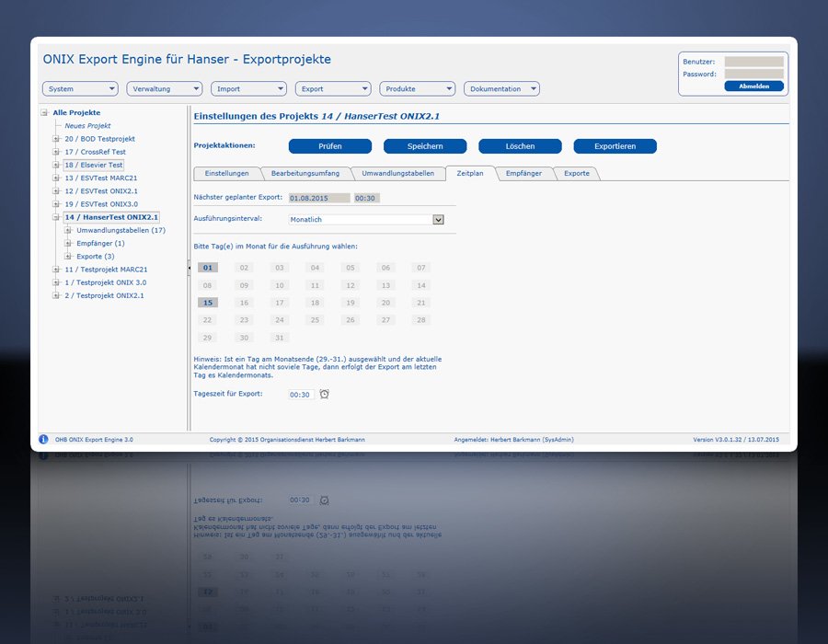Expand the 2 / Testprojekt ONIX2.1 node
The width and height of the screenshot is (828, 644).
click(56, 295)
